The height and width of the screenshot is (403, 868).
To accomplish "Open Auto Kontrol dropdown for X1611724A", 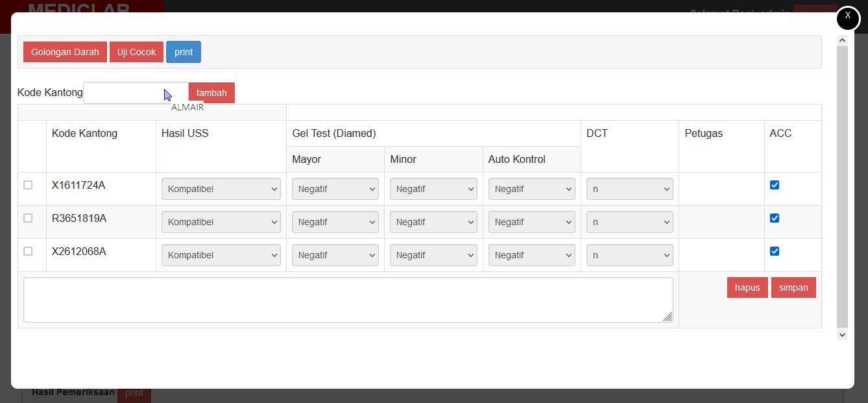I will pyautogui.click(x=531, y=189).
